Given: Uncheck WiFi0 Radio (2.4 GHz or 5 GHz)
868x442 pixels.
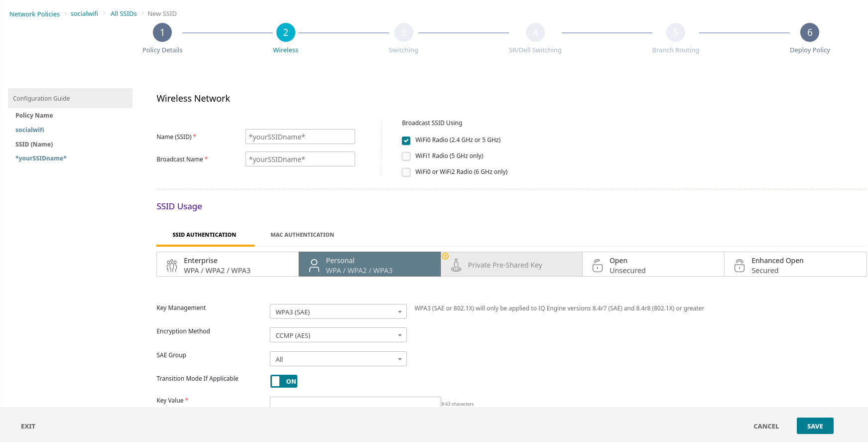Looking at the screenshot, I should pos(406,141).
